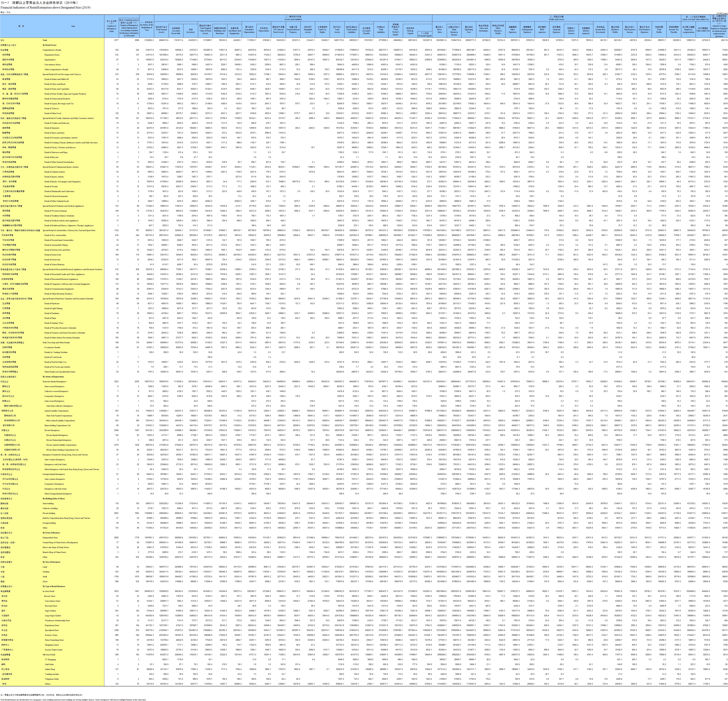Viewport: 728px width, 701px height.
Task: Click "Other Comprehensive Retails" row label
Action: pyautogui.click(x=56, y=69)
